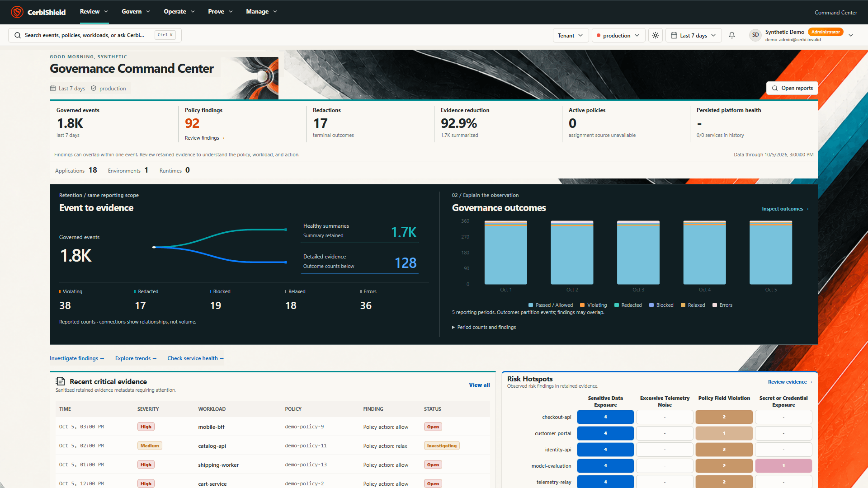Image resolution: width=868 pixels, height=488 pixels.
Task: Open the Review menu
Action: (94, 12)
